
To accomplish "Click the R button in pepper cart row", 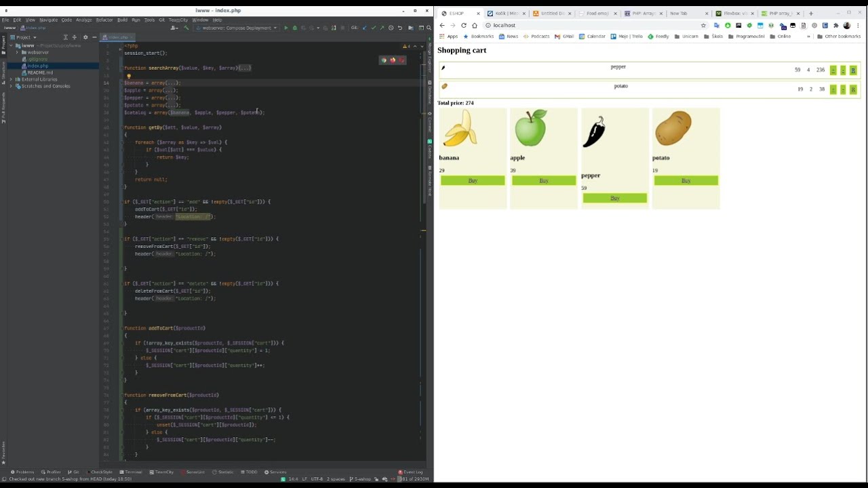I will (x=853, y=70).
